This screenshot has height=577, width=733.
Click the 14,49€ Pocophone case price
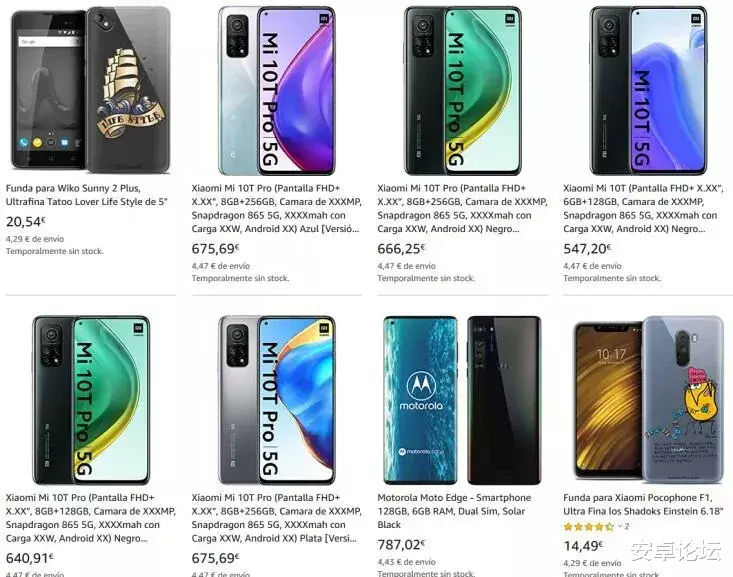pos(583,546)
